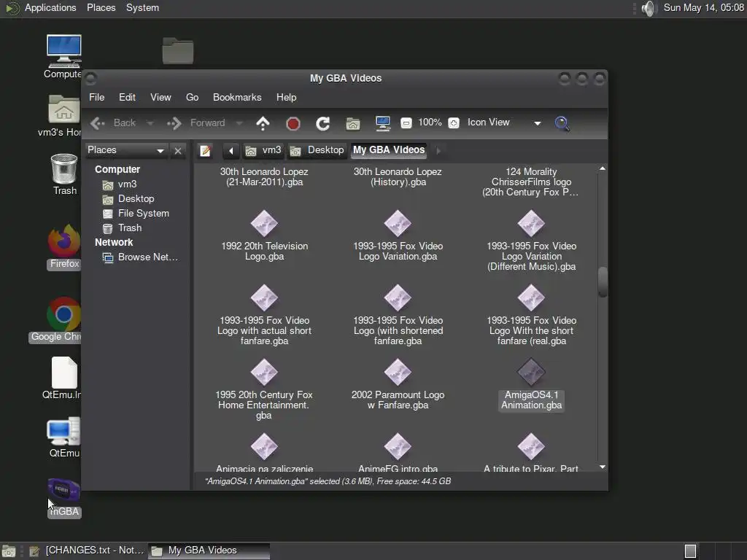Click file list vertical scrollbar thumb
This screenshot has width=747, height=560.
point(603,282)
